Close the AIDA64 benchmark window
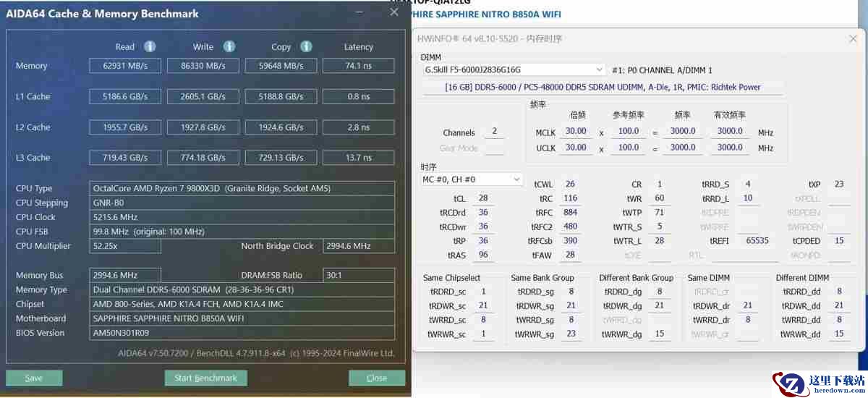Viewport: 868px width, 398px height. pos(394,12)
